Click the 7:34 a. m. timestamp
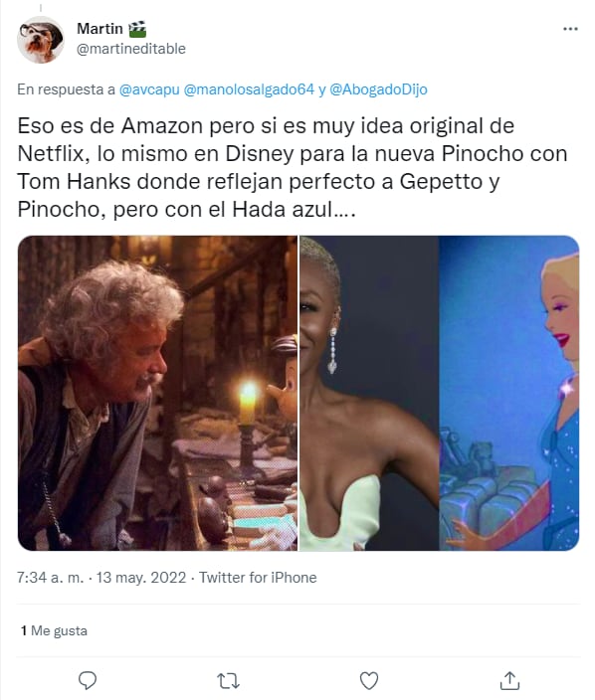This screenshot has height=700, width=595. 50,578
